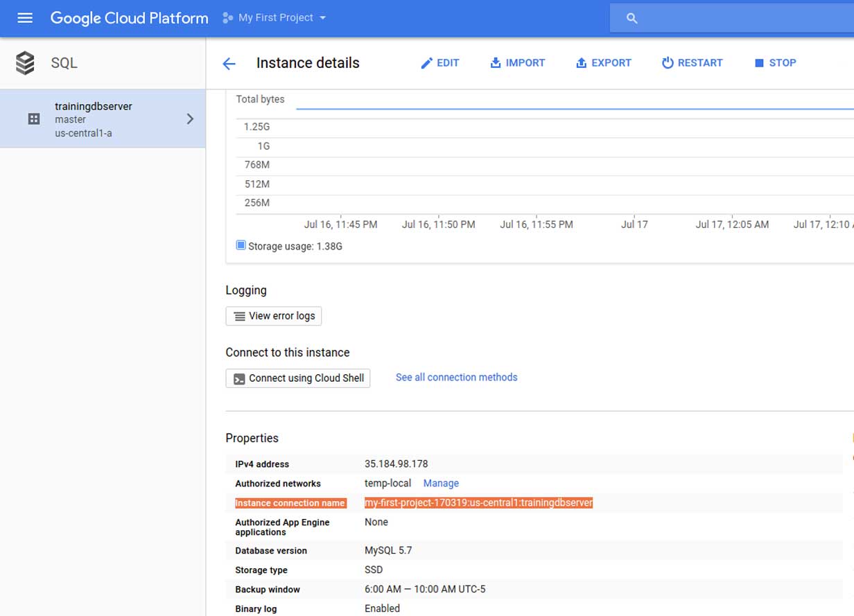The height and width of the screenshot is (616, 854).
Task: Click the Instance connection name label
Action: pyautogui.click(x=290, y=503)
